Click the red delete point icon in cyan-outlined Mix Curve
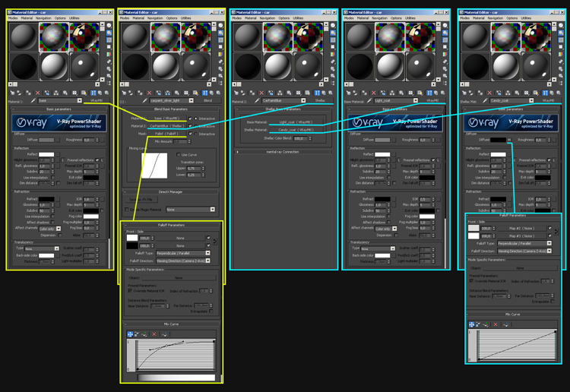This screenshot has width=570, height=392. tap(495, 324)
